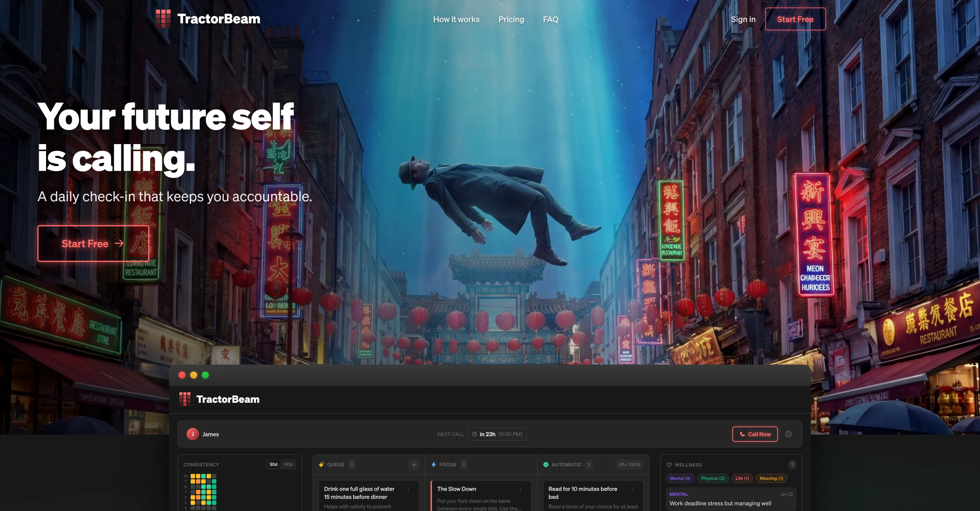Open three-dot menu on The Slow Down card
Image resolution: width=980 pixels, height=511 pixels.
point(520,491)
